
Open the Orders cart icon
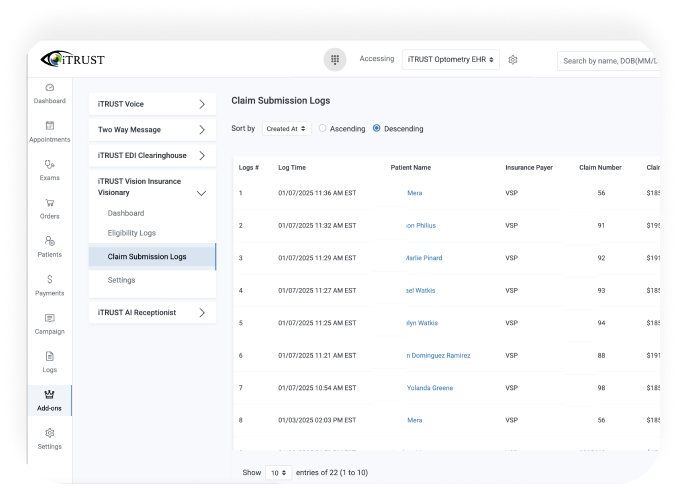[49, 203]
